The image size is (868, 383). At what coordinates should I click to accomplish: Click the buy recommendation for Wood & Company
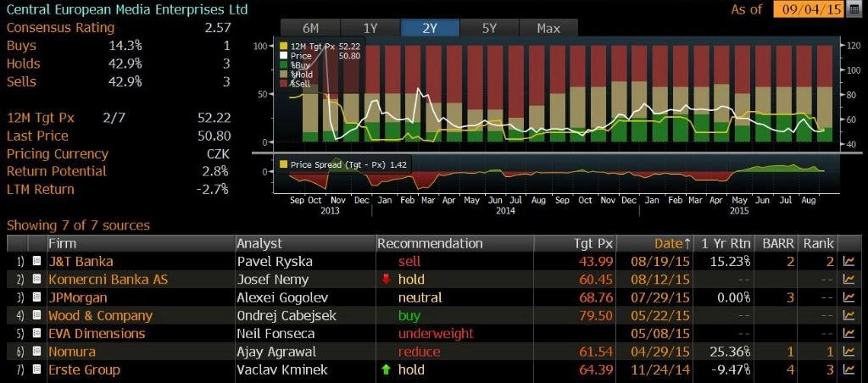tap(409, 316)
